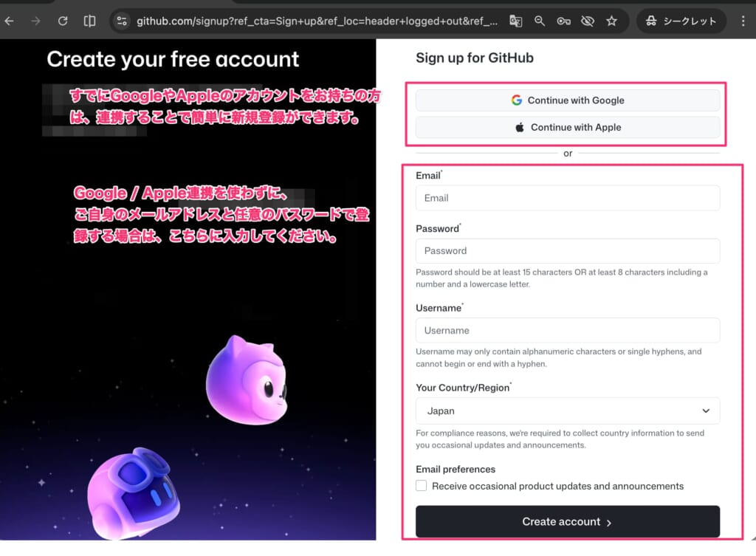Focus the Email input field
Image resolution: width=756 pixels, height=556 pixels.
567,198
